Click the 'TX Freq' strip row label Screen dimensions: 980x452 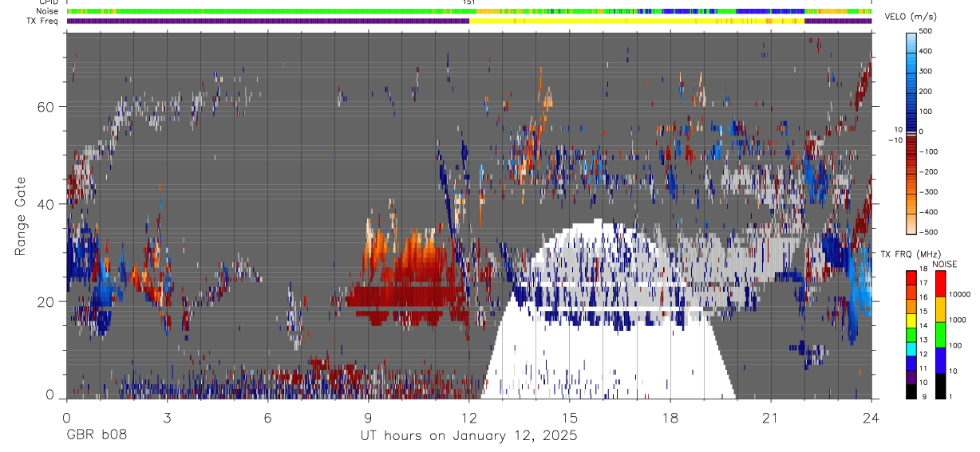click(x=44, y=21)
